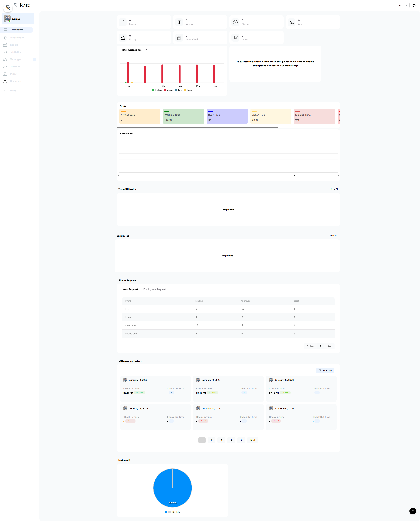Go to next Total Attendance period
Image resolution: width=420 pixels, height=521 pixels.
[x=150, y=50]
